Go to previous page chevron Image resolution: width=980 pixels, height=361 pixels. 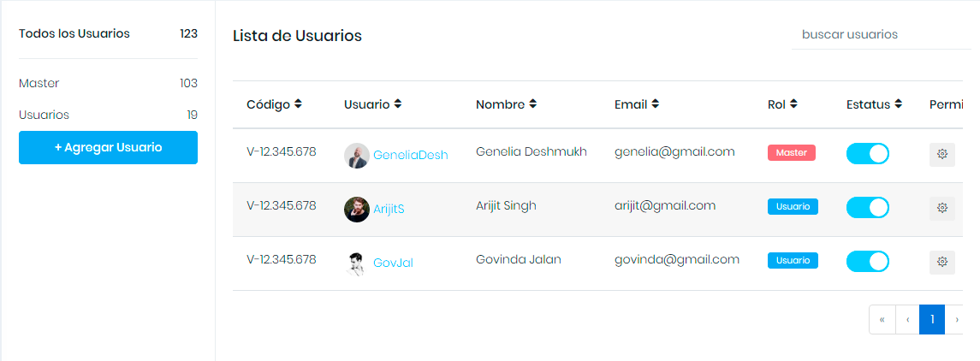[907, 320]
